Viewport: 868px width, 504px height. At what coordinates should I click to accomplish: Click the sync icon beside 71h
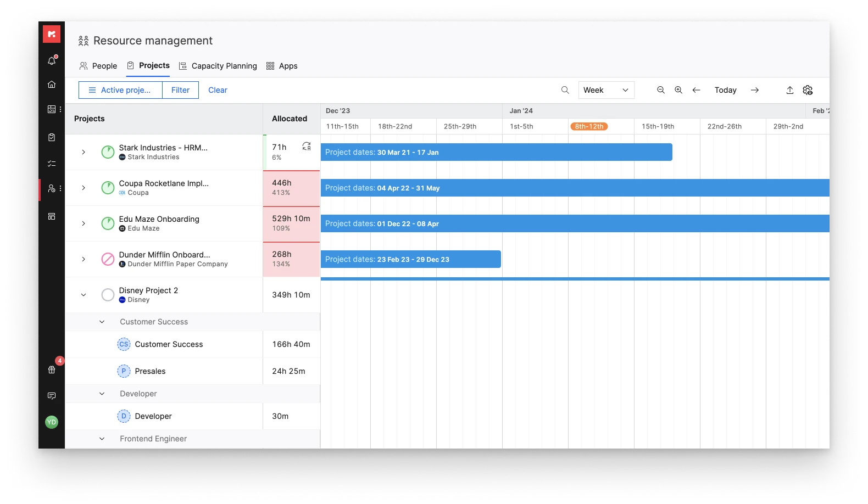coord(307,146)
